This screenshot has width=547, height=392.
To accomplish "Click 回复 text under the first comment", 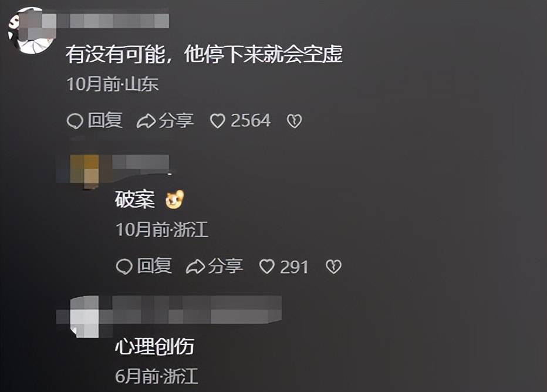I will point(105,121).
